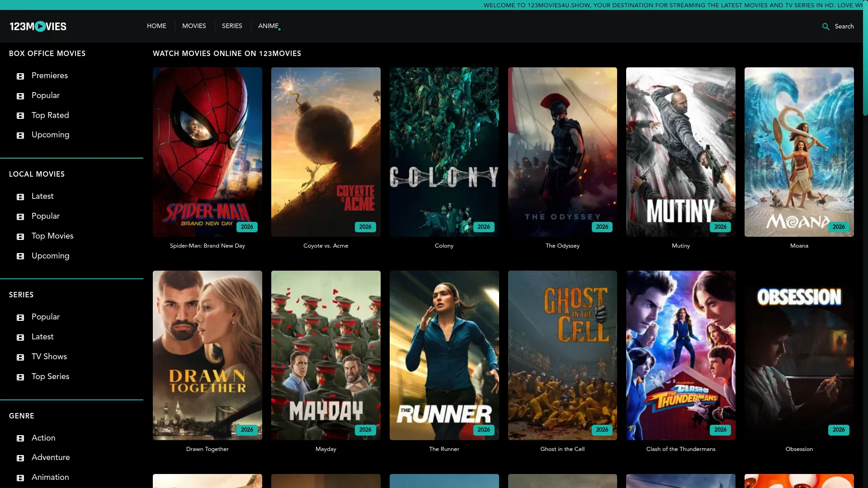
Task: Click film icon beside Top Rated
Action: pos(20,116)
